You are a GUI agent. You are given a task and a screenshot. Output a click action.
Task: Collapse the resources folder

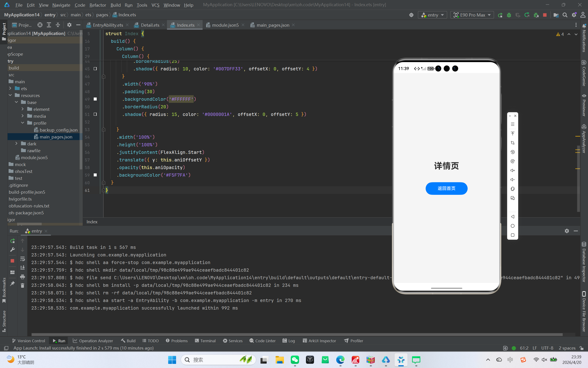10,95
